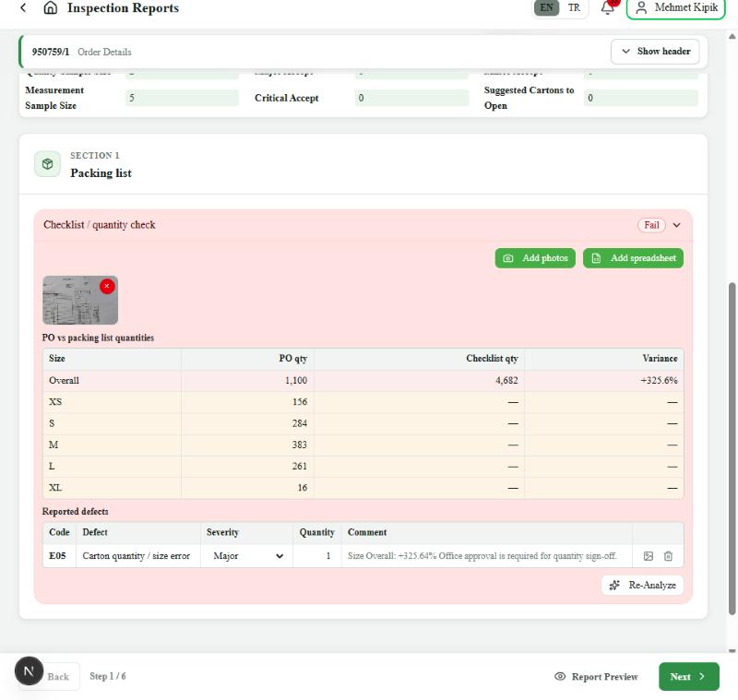Click the E05 defect code cell

(57, 555)
